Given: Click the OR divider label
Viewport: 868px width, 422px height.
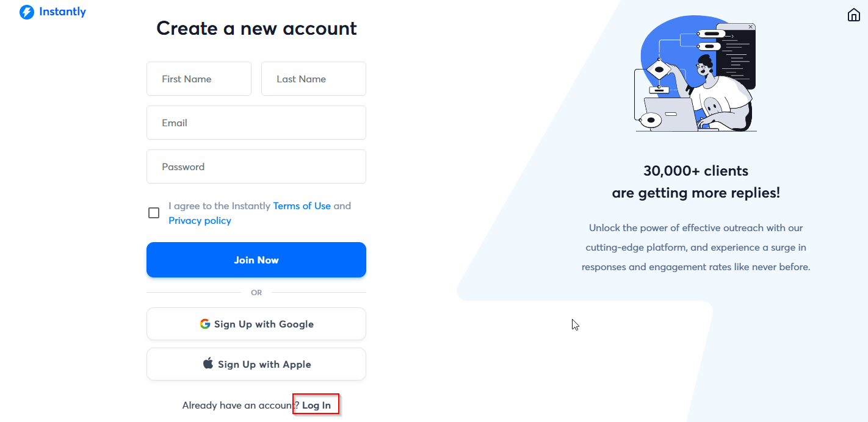Looking at the screenshot, I should 256,293.
